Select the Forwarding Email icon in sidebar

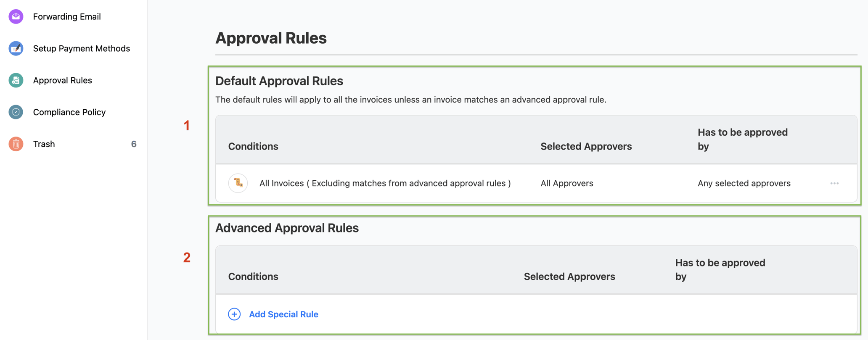coord(15,16)
